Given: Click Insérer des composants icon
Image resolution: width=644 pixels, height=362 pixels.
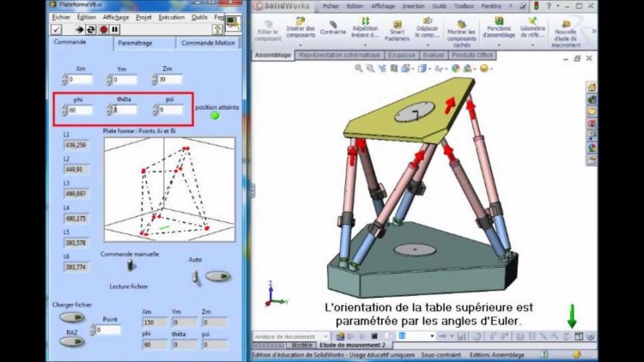Looking at the screenshot, I should tap(301, 21).
